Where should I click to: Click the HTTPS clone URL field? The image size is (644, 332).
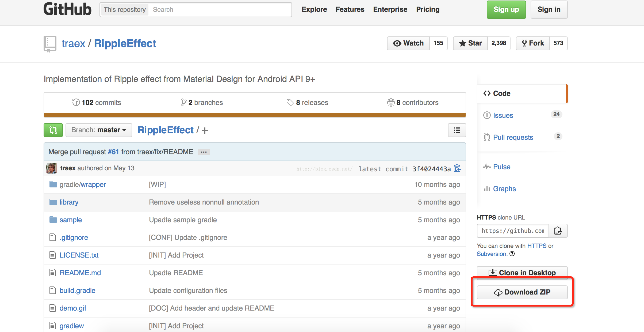click(x=513, y=231)
